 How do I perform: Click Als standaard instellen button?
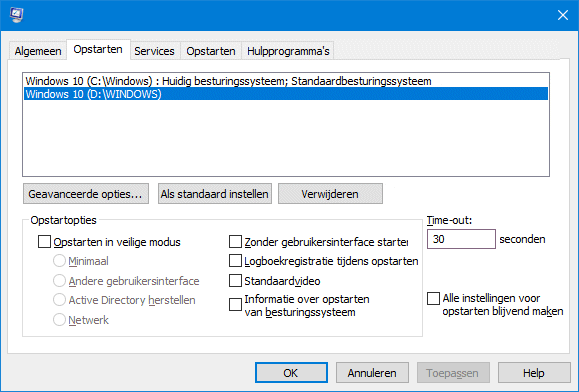215,194
